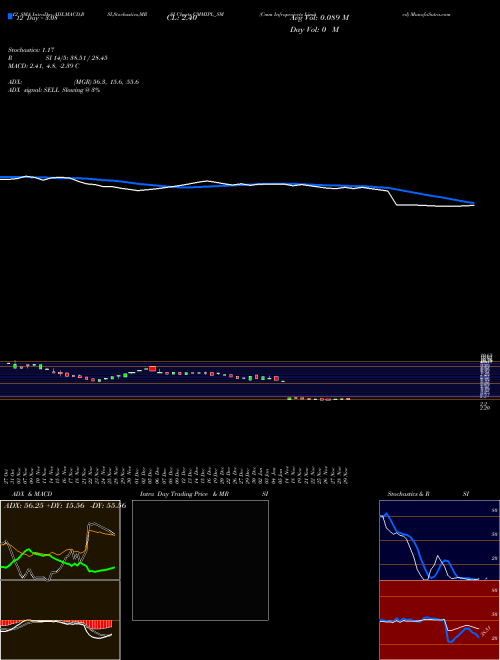
Task: Click the RSI 14/5 values line
Action: [x=58, y=58]
